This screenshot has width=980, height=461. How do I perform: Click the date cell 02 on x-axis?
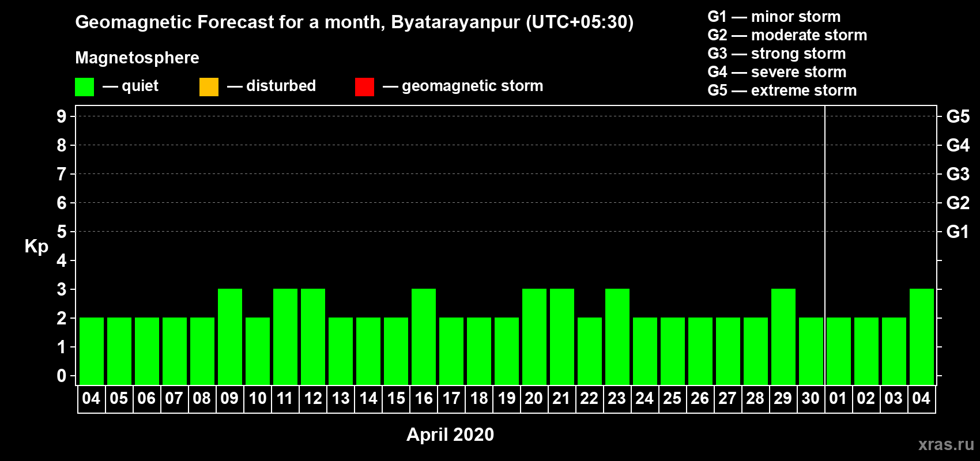click(866, 399)
